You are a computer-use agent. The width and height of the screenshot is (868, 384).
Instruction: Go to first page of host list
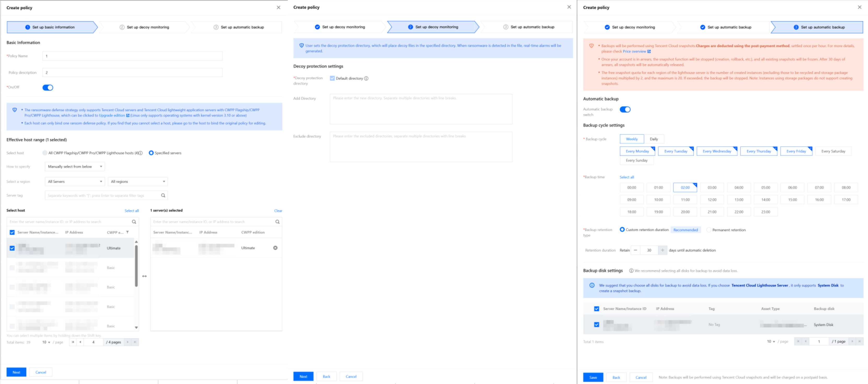click(73, 342)
